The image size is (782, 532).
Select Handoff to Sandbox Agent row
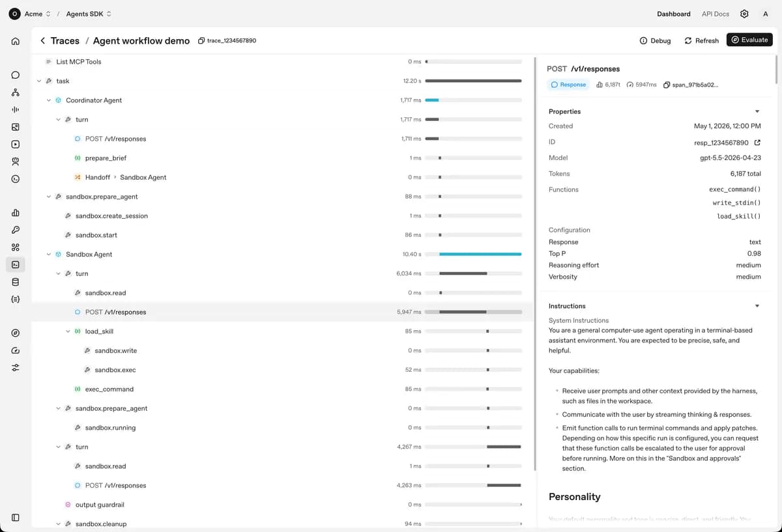[283, 177]
